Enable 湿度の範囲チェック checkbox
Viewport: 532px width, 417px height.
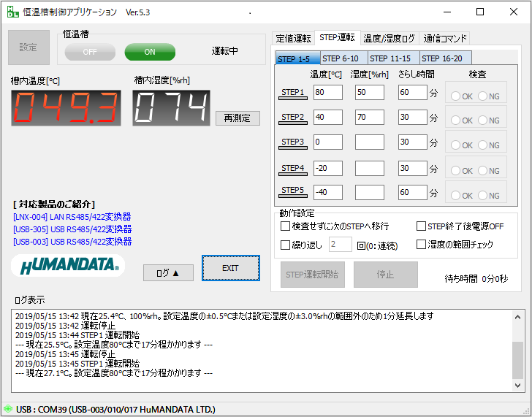(x=422, y=245)
